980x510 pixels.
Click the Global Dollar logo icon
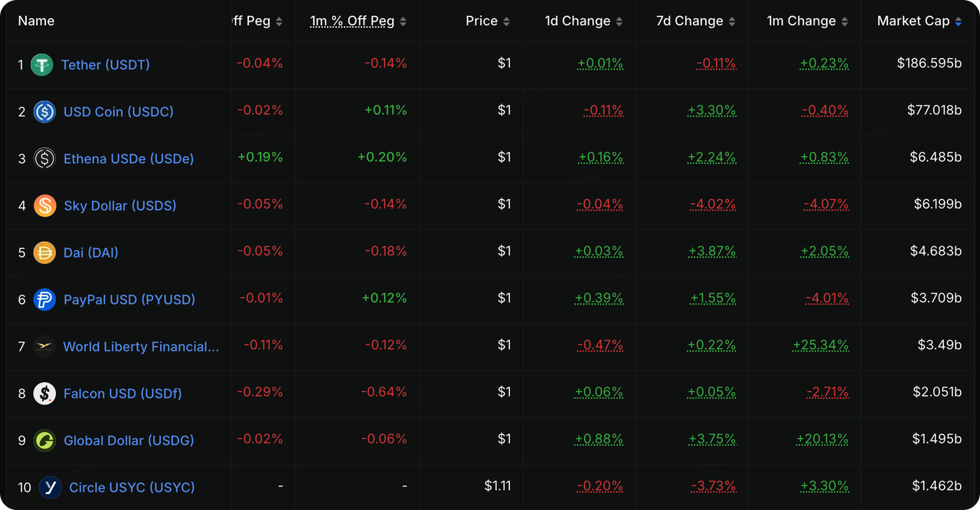click(44, 440)
